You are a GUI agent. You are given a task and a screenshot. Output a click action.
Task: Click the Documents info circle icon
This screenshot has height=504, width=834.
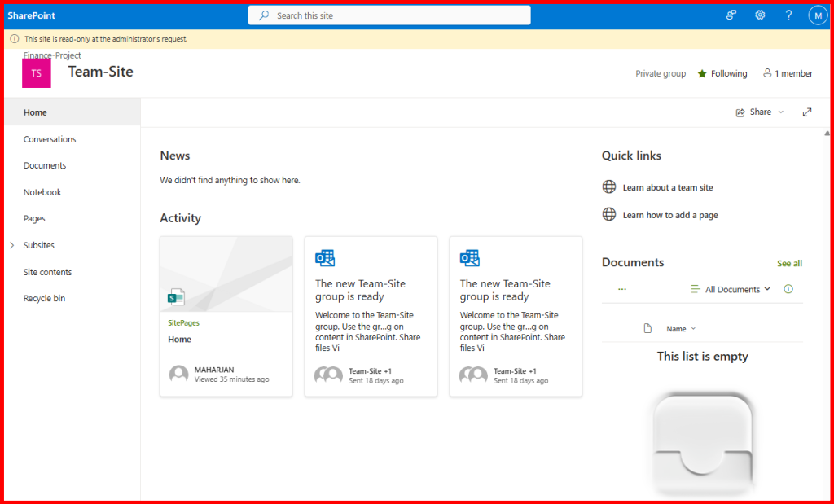pyautogui.click(x=788, y=289)
